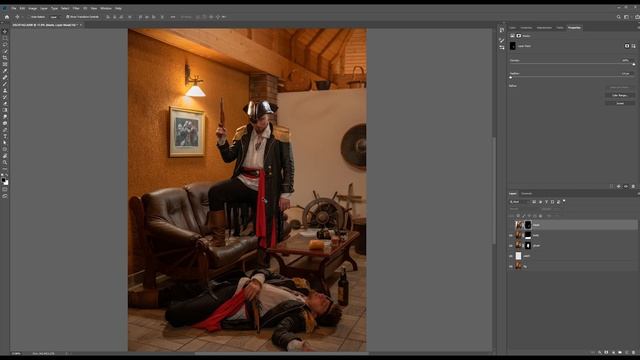
Task: Hide the white-thumbnail layer
Action: (x=511, y=256)
